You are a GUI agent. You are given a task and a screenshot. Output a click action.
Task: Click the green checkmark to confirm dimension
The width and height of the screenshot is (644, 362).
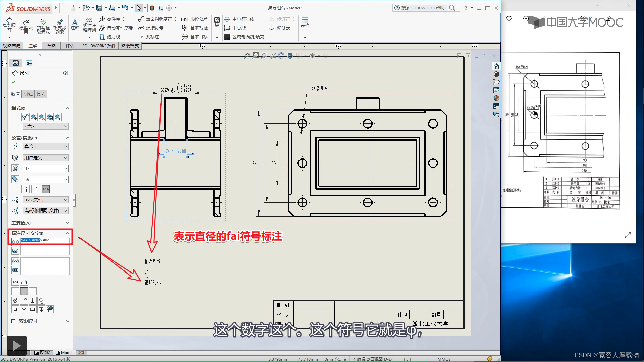click(13, 82)
